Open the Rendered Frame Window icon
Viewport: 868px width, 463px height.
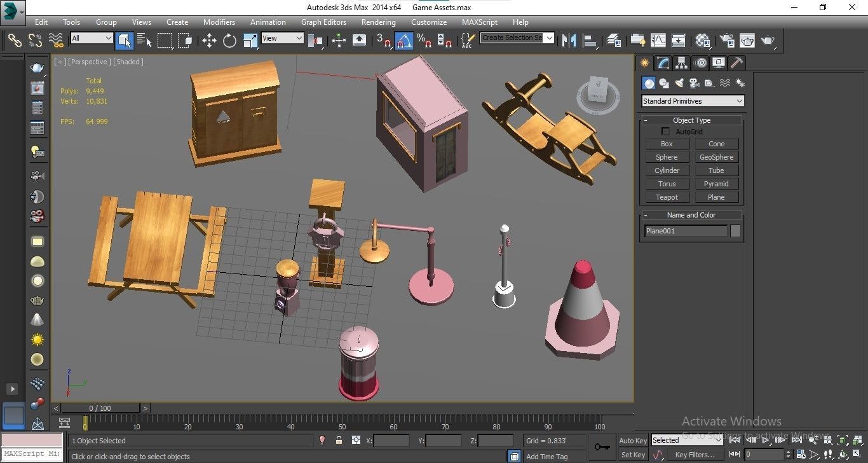click(747, 41)
